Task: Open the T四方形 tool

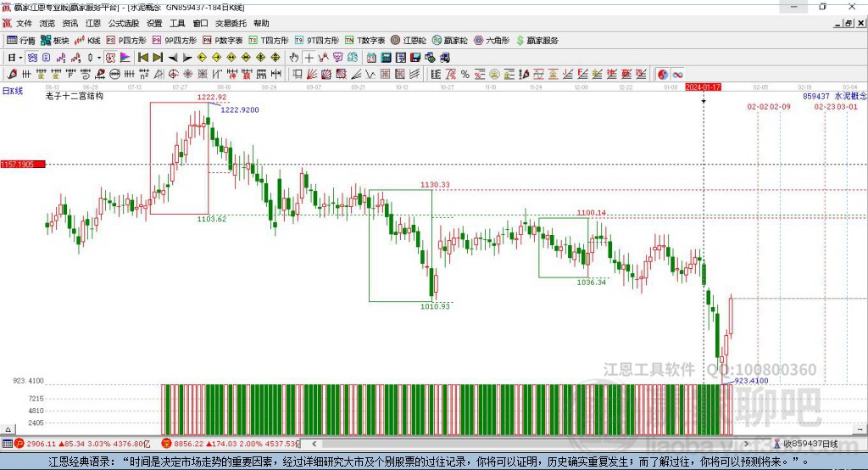Action: pyautogui.click(x=269, y=41)
